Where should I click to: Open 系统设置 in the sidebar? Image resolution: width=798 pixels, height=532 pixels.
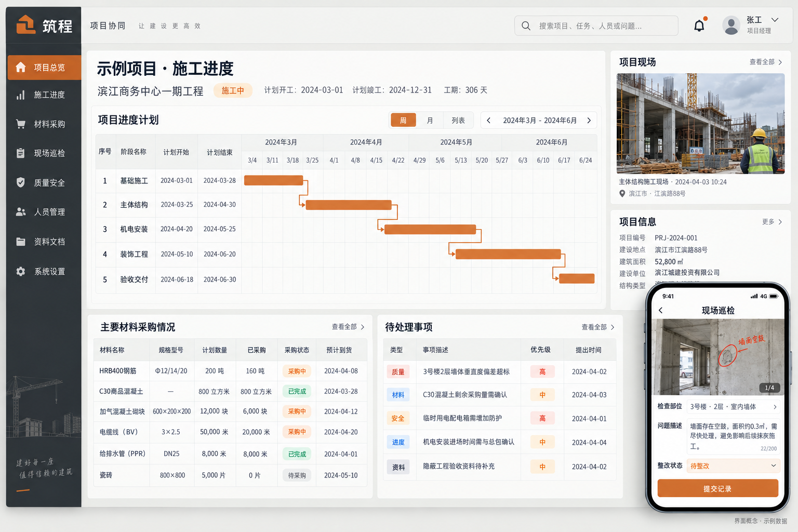(44, 271)
